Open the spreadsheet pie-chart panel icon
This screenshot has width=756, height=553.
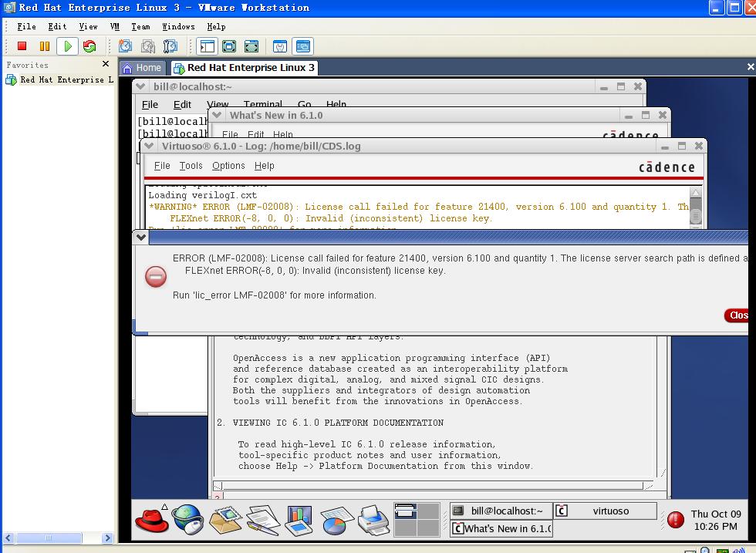(x=336, y=521)
